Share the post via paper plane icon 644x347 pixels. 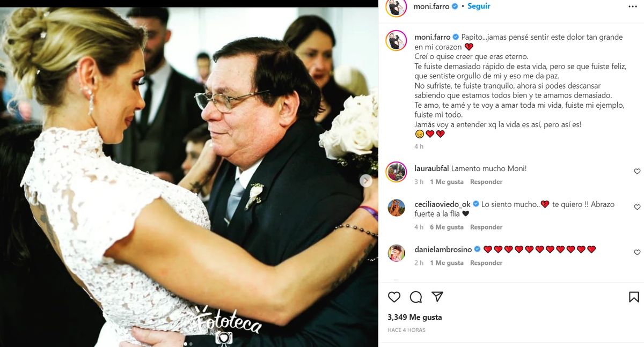pos(437,297)
